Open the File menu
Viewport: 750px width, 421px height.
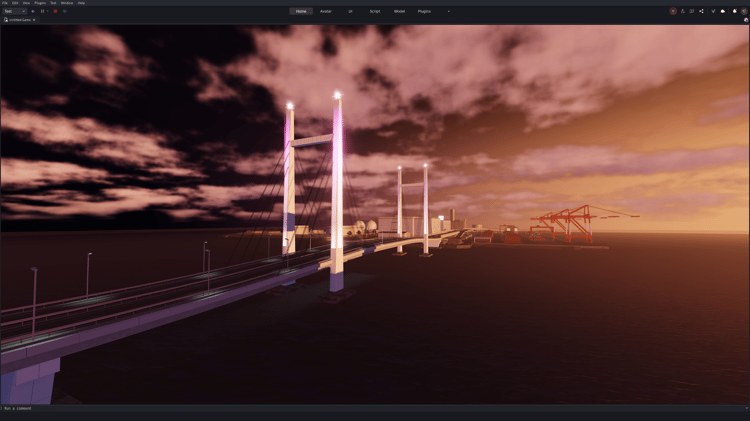(x=5, y=3)
